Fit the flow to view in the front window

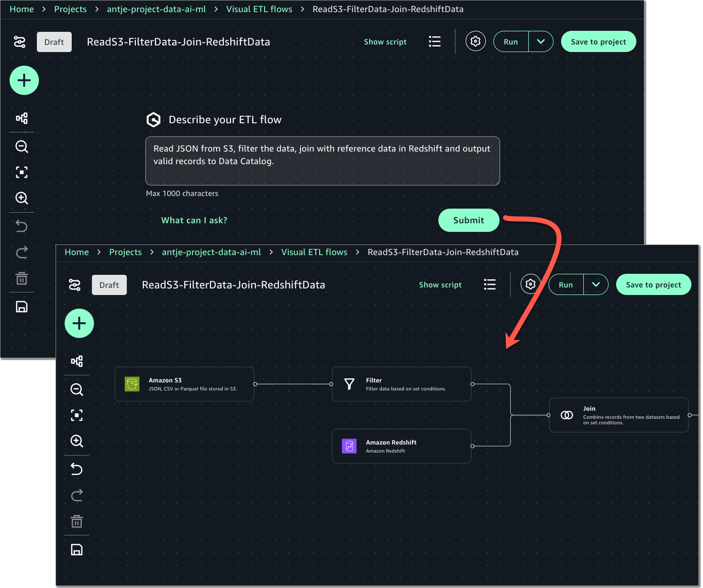(x=77, y=415)
